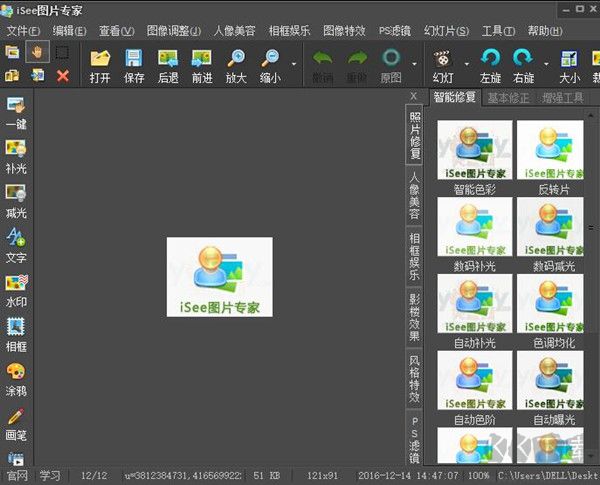Toggle the hand pan tool
600x485 pixels.
click(x=38, y=52)
